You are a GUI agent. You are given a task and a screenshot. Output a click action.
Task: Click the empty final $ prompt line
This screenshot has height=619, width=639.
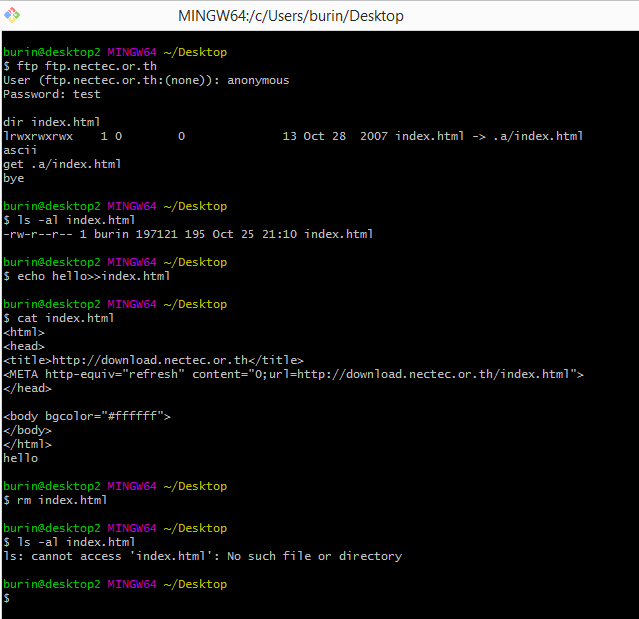[x=7, y=598]
